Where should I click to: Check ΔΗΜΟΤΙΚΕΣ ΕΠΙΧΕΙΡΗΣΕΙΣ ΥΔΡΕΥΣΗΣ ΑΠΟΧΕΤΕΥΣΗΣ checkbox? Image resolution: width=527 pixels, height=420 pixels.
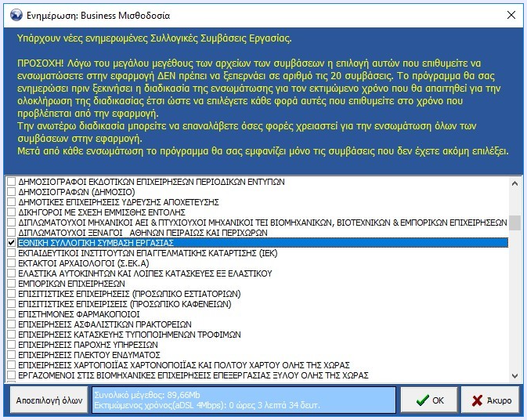(11, 202)
